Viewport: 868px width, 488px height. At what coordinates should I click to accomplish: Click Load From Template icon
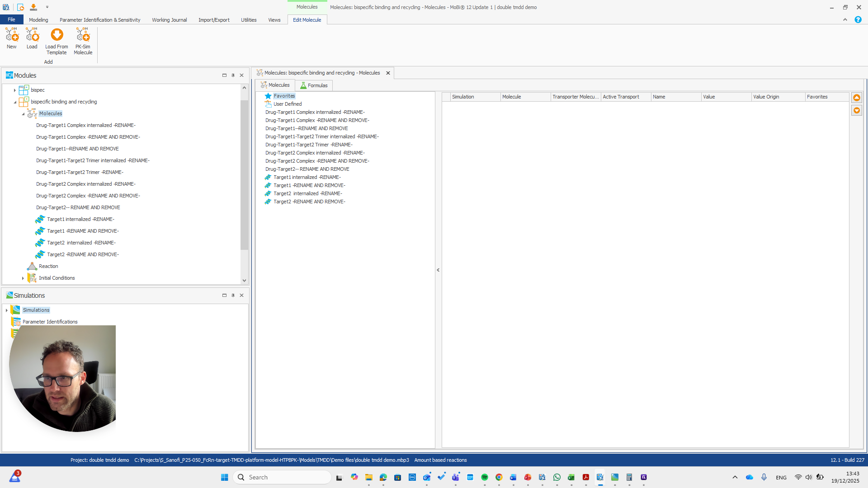pos(57,35)
